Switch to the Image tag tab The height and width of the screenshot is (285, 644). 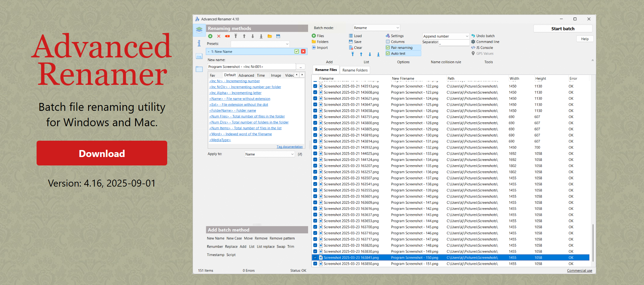point(276,75)
